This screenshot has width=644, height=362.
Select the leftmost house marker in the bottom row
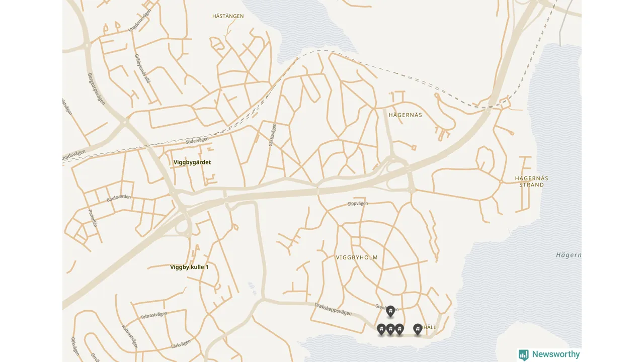pos(381,330)
